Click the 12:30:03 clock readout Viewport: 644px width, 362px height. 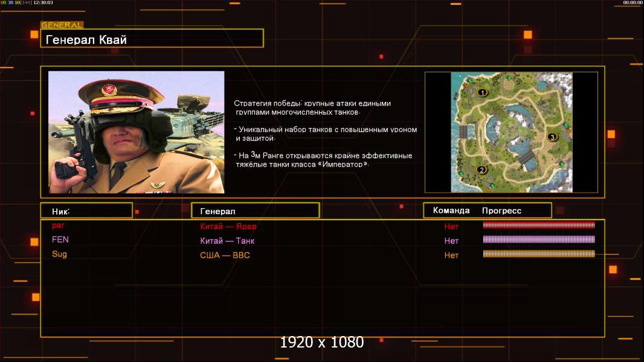tap(43, 2)
